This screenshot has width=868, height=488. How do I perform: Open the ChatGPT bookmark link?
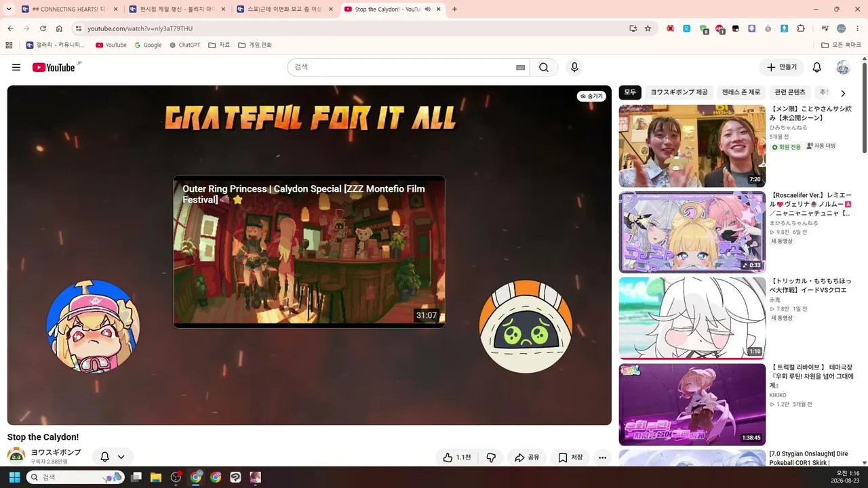pos(185,45)
